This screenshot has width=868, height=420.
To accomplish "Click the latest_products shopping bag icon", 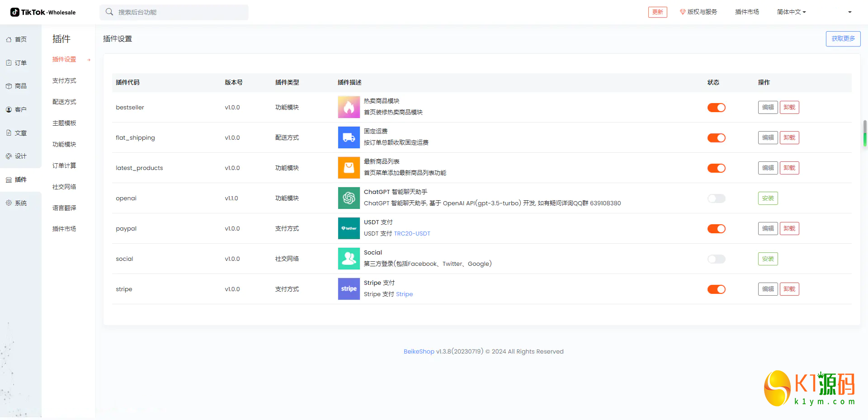I will 349,168.
